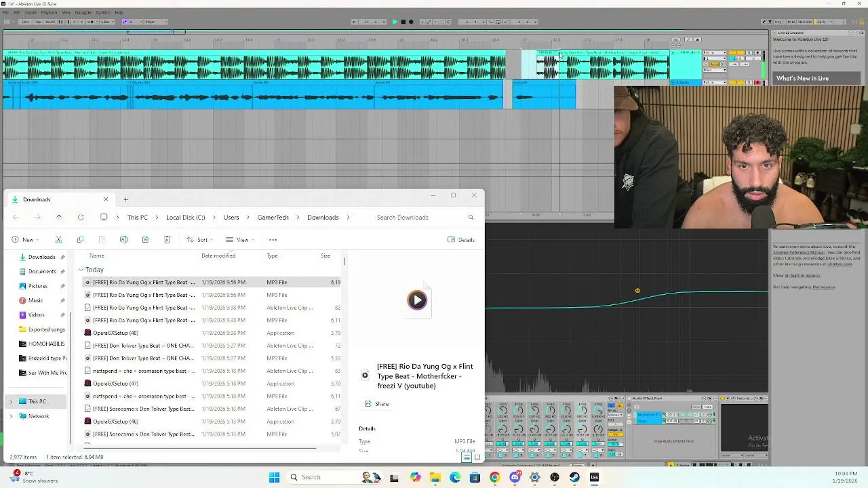Click the Ableton record button in transport

[411, 22]
